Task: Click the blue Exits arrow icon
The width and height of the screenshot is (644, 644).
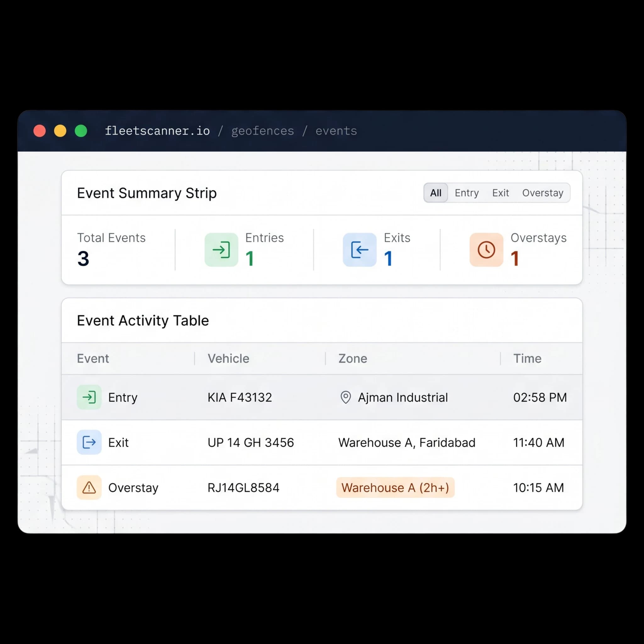Action: point(360,250)
